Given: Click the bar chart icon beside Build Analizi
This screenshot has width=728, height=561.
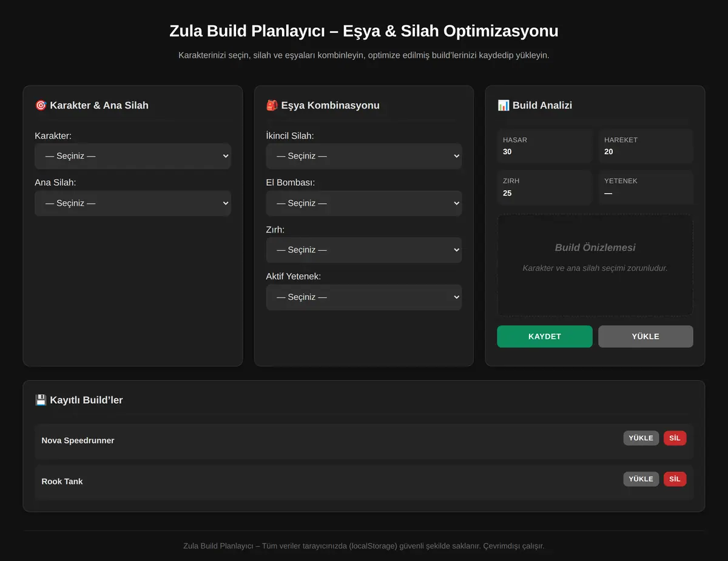Looking at the screenshot, I should 503,105.
